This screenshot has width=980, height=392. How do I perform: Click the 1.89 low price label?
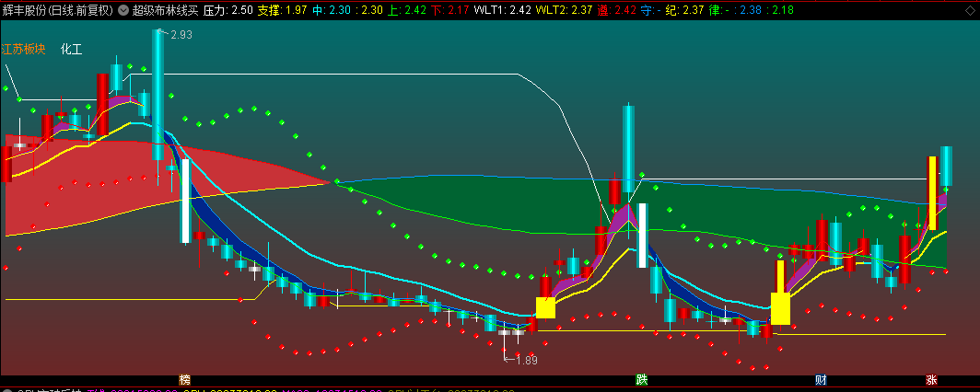click(x=526, y=360)
